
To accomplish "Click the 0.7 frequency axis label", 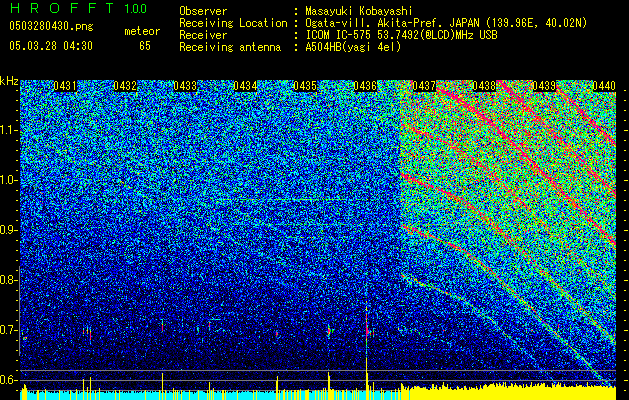I will tap(8, 330).
